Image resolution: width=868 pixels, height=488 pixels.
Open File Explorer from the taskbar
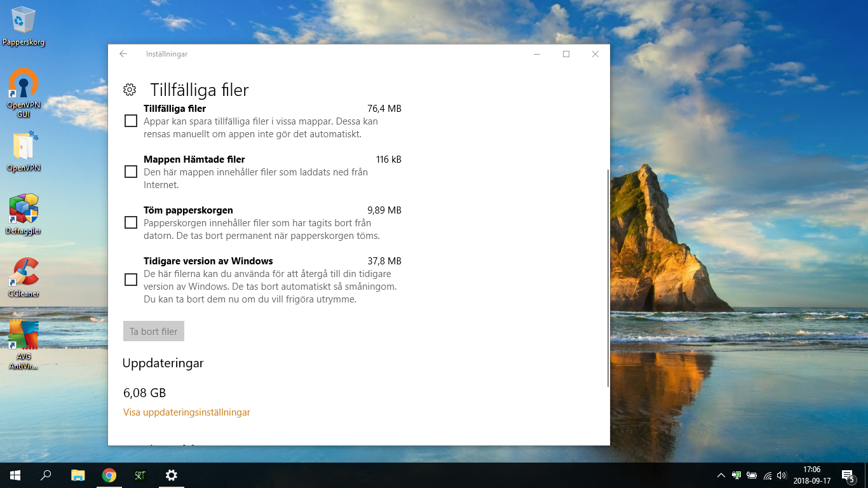78,475
